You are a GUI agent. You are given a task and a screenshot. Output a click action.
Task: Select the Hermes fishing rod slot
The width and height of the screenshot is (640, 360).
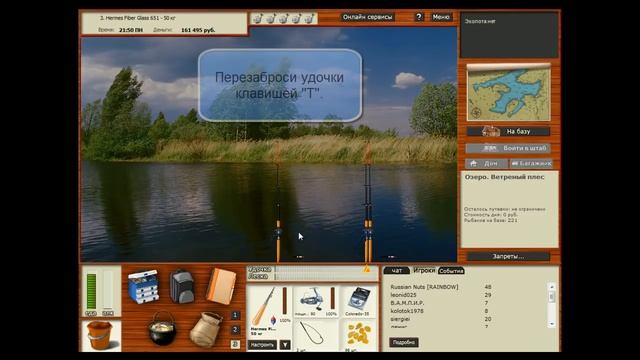click(269, 311)
